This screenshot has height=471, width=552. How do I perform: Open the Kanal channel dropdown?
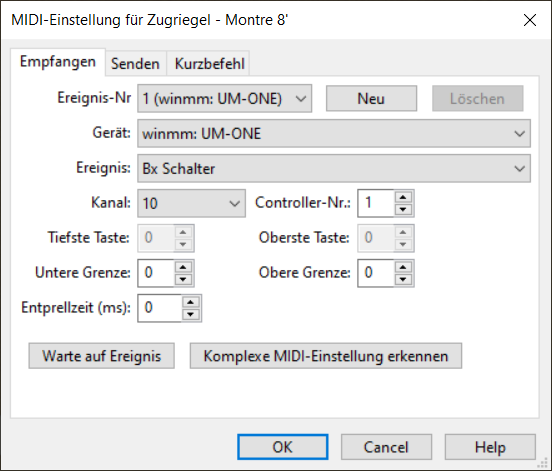tap(192, 203)
